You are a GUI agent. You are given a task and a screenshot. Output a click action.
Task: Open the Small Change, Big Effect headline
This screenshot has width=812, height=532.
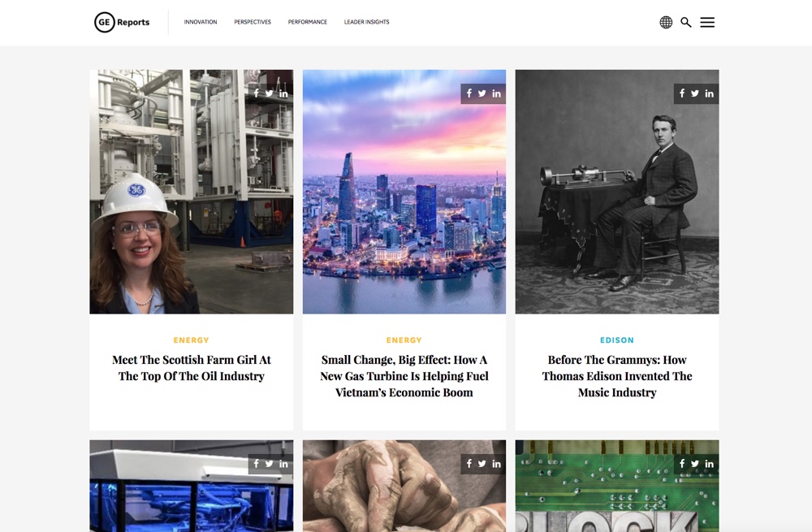click(404, 376)
